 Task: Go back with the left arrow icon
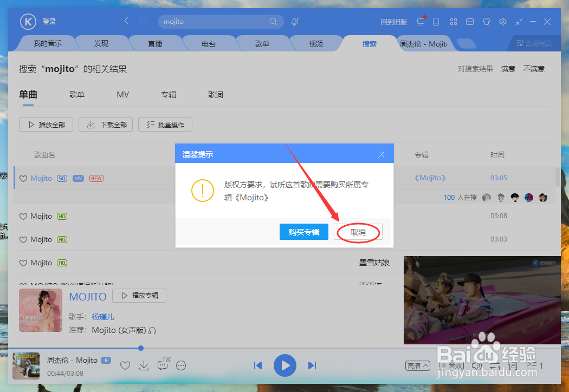pos(126,21)
